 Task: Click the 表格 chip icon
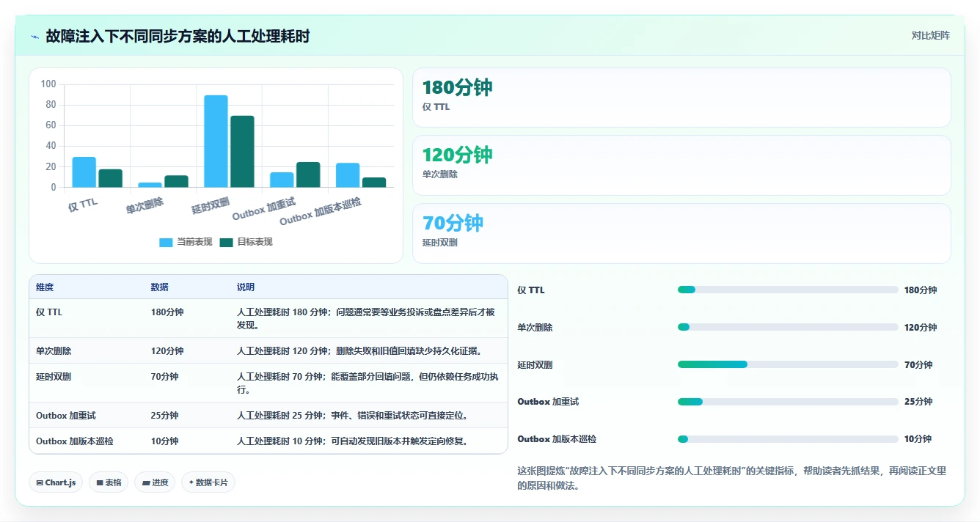[x=99, y=482]
